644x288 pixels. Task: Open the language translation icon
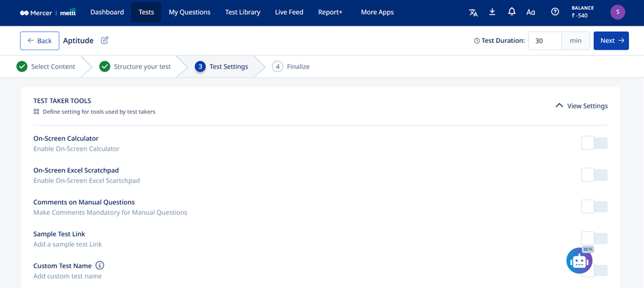pos(473,13)
